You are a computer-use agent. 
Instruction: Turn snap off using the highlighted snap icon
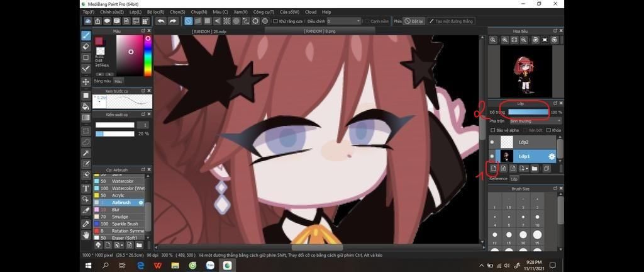coord(188,21)
